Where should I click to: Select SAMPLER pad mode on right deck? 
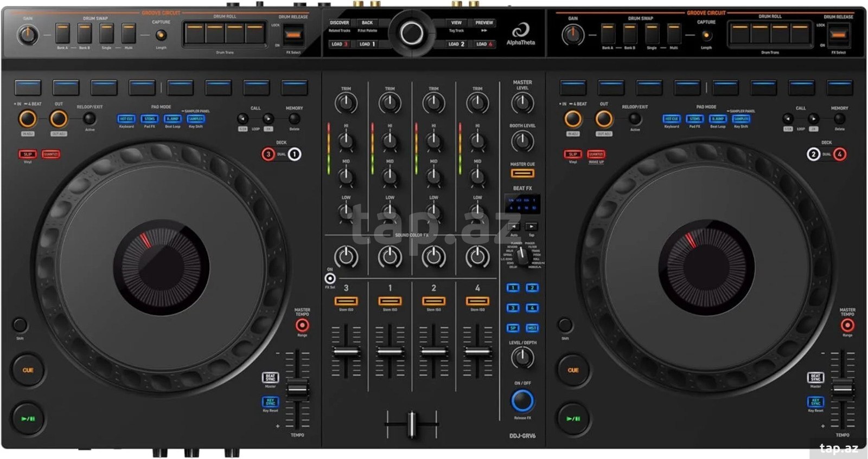(x=741, y=119)
